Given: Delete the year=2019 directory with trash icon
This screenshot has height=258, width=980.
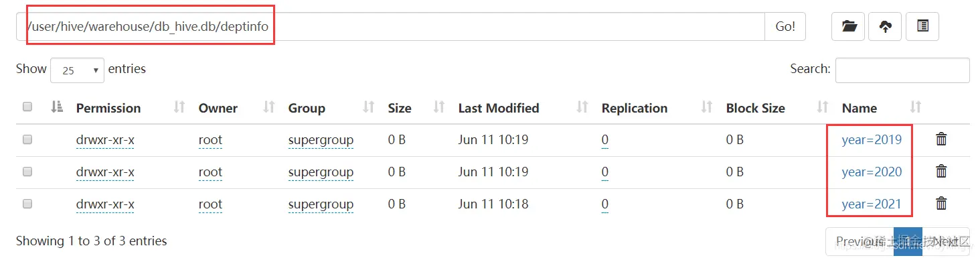Looking at the screenshot, I should [x=941, y=139].
